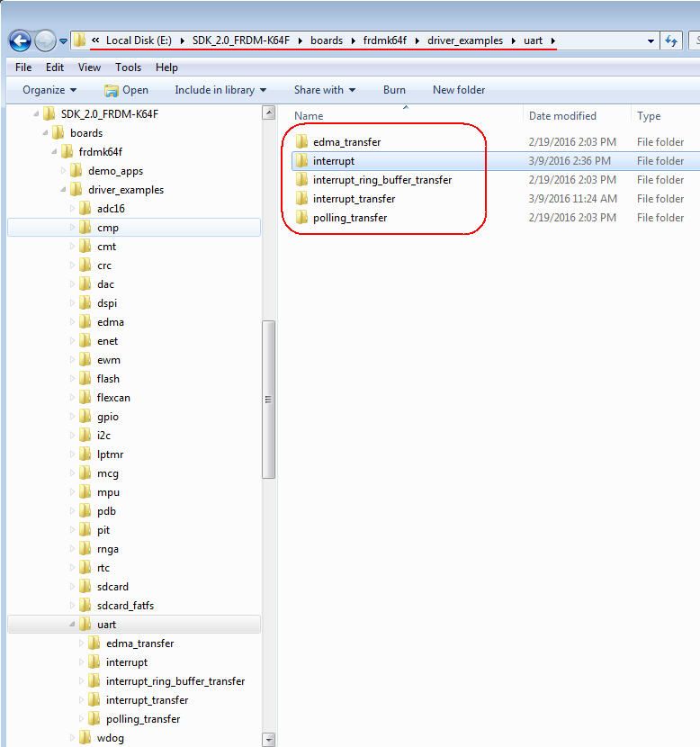The height and width of the screenshot is (747, 700).
Task: Open the View menu
Action: pos(89,67)
